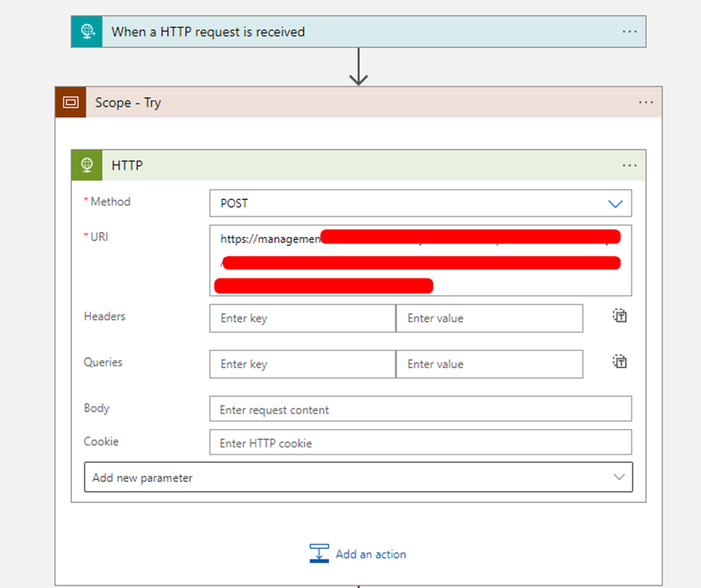This screenshot has height=588, width=701.
Task: Switch Headers to text mode icon
Action: (620, 316)
